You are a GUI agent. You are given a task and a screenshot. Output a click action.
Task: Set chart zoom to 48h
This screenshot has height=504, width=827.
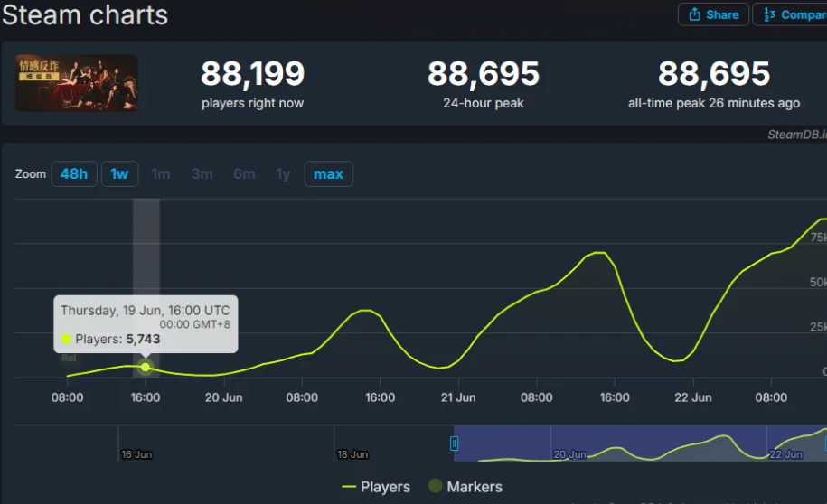(74, 174)
